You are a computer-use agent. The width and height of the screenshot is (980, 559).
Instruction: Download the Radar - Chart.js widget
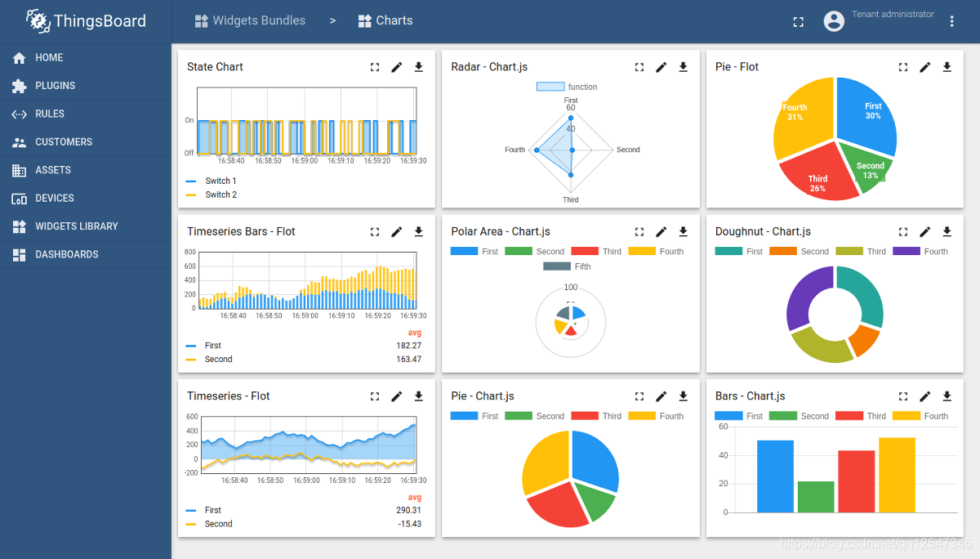click(x=684, y=67)
